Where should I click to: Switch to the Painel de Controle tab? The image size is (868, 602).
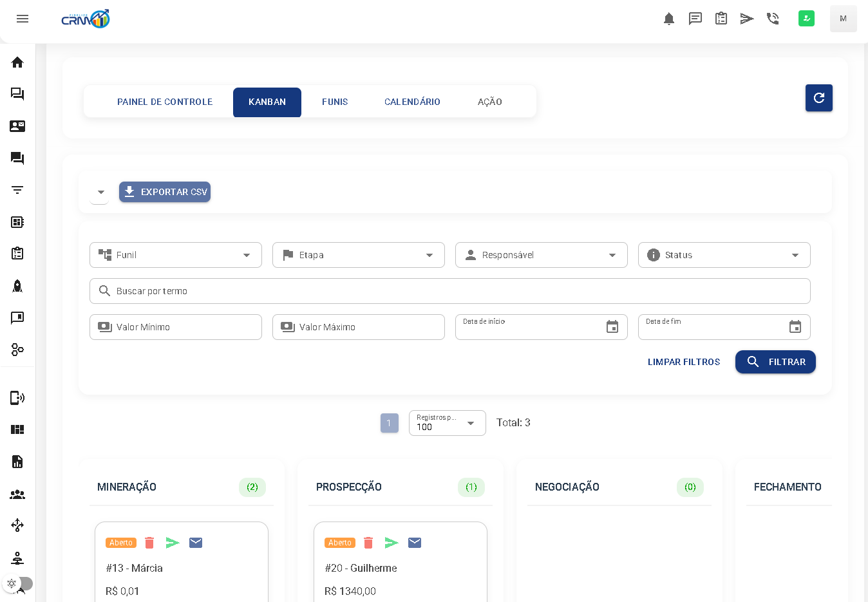165,102
